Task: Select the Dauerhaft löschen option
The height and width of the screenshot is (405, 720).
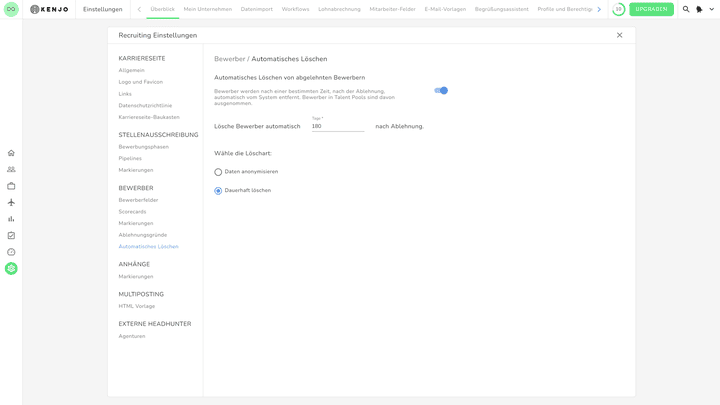Action: pyautogui.click(x=218, y=191)
